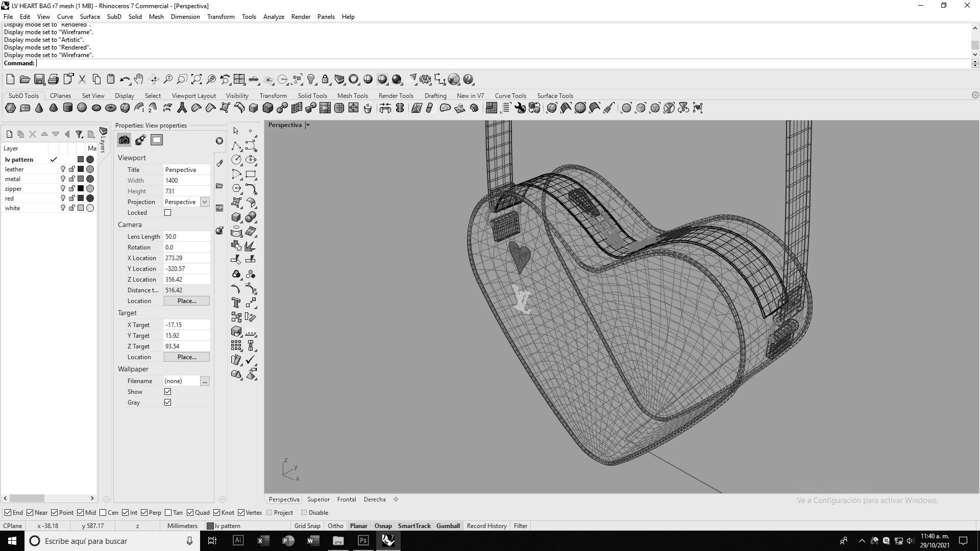Viewport: 980px width, 551px height.
Task: Toggle visibility bulb of leather layer
Action: pyautogui.click(x=63, y=169)
